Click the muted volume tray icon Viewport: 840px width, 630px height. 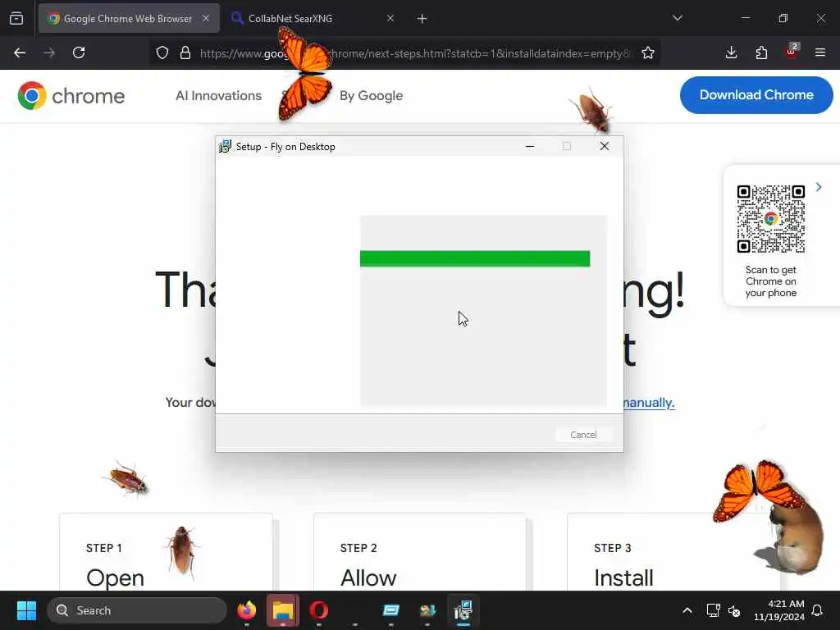(x=734, y=610)
